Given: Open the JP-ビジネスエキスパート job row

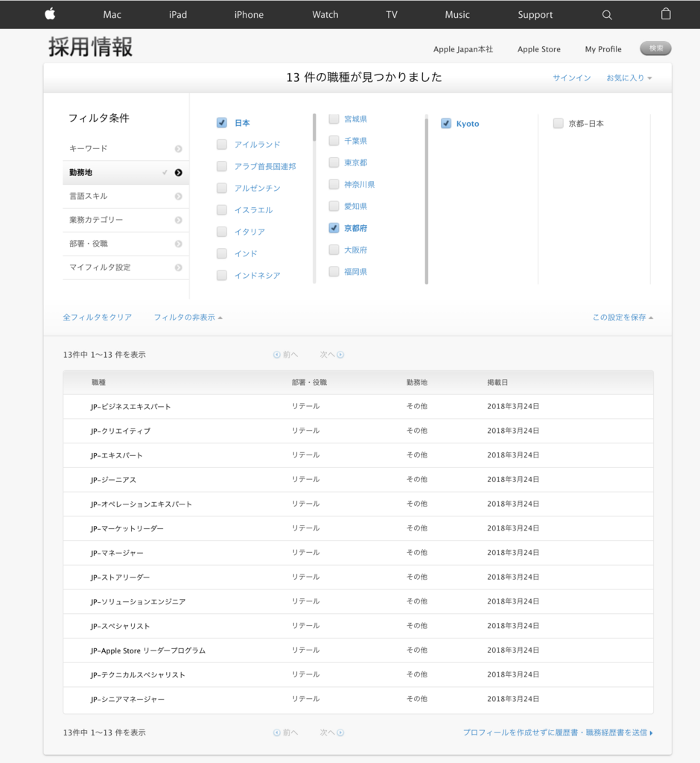Looking at the screenshot, I should [x=358, y=406].
